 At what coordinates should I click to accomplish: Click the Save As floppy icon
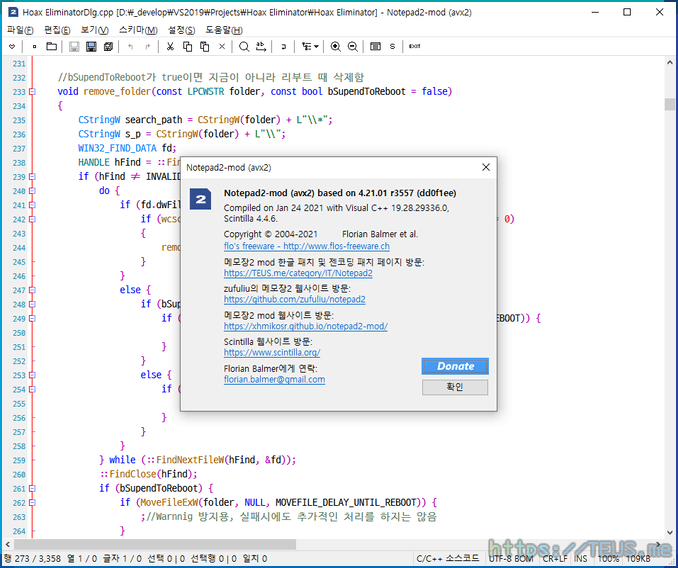click(91, 46)
